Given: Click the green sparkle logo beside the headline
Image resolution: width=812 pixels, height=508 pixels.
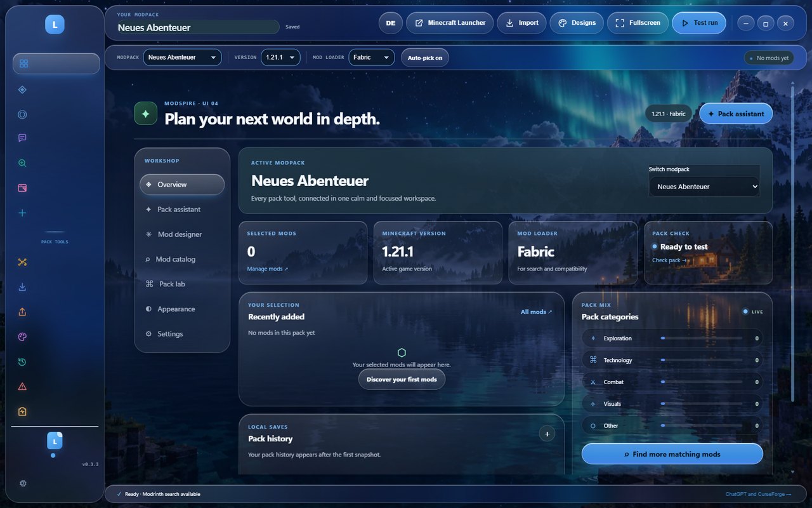Looking at the screenshot, I should 145,114.
